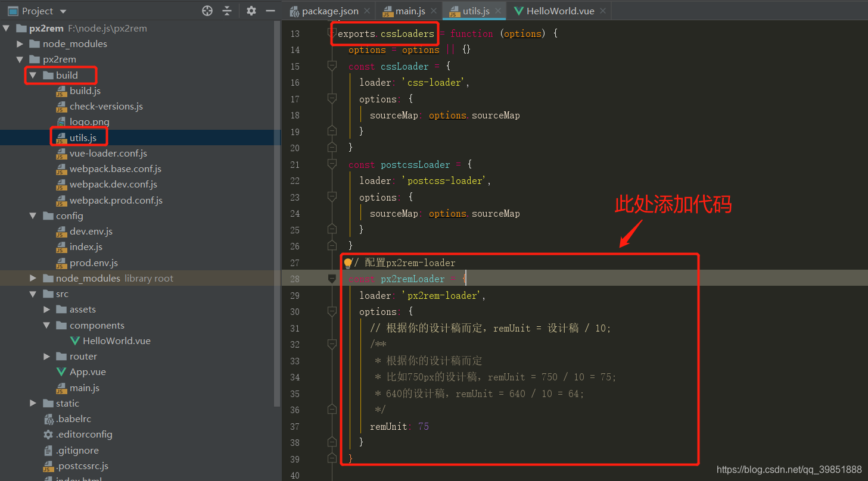
Task: Click the fold end marker at line 19
Action: [332, 131]
